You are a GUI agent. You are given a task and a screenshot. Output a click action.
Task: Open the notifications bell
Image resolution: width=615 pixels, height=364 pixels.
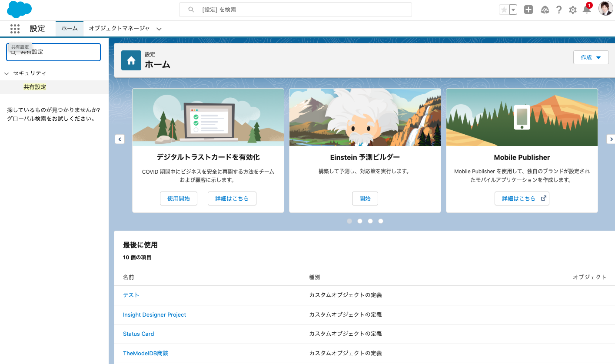click(587, 10)
